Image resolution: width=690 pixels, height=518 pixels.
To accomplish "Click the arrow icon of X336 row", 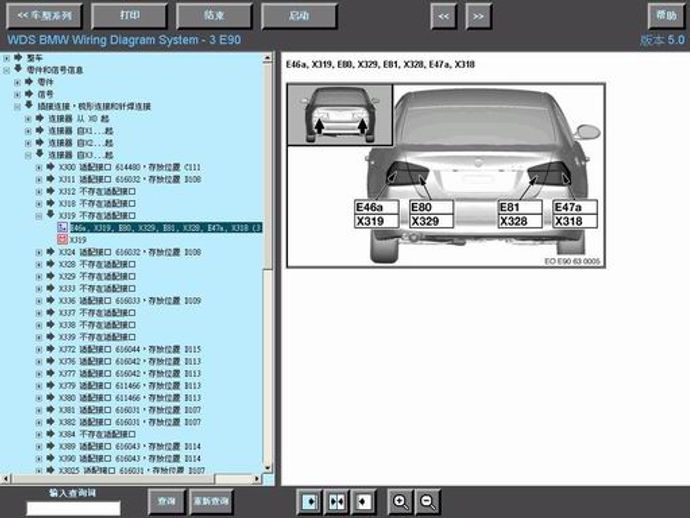I will 51,300.
